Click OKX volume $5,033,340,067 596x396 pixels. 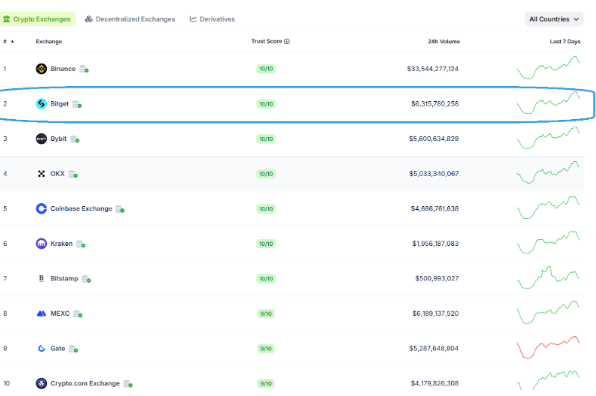434,174
